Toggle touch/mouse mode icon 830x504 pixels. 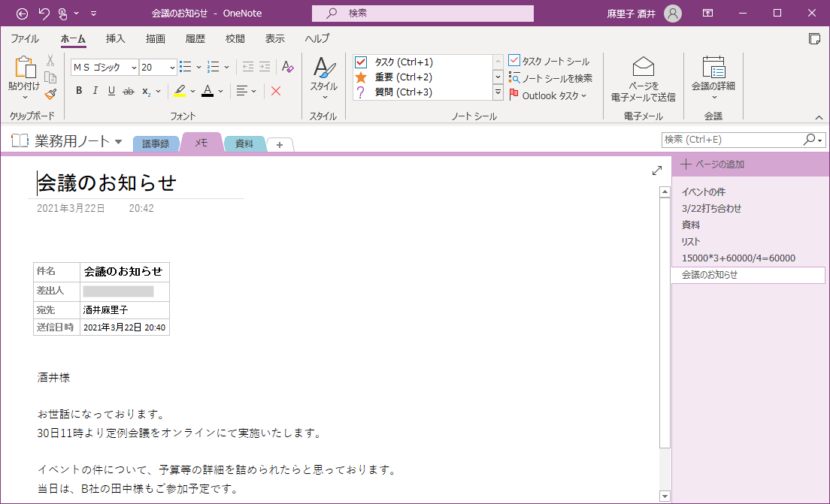(x=63, y=14)
